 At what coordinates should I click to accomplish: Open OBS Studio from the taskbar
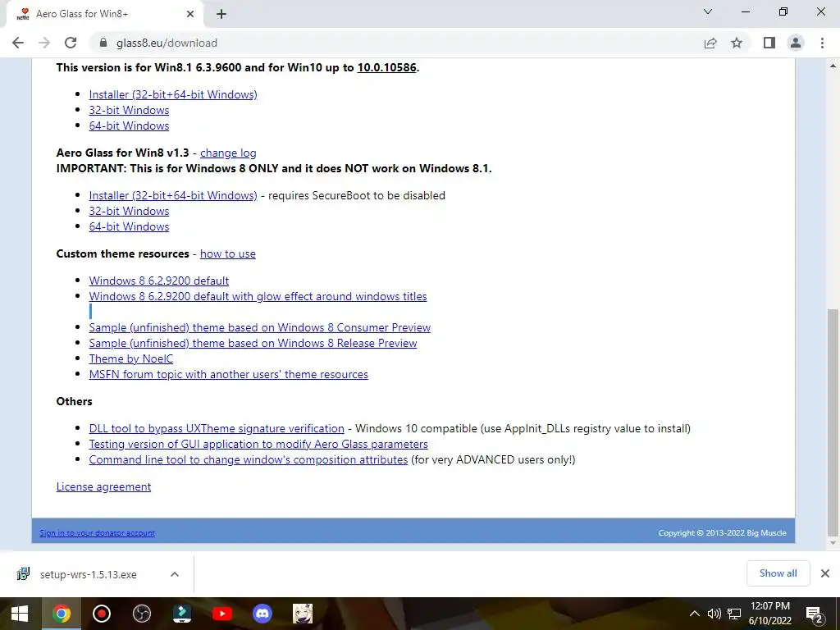tap(141, 614)
